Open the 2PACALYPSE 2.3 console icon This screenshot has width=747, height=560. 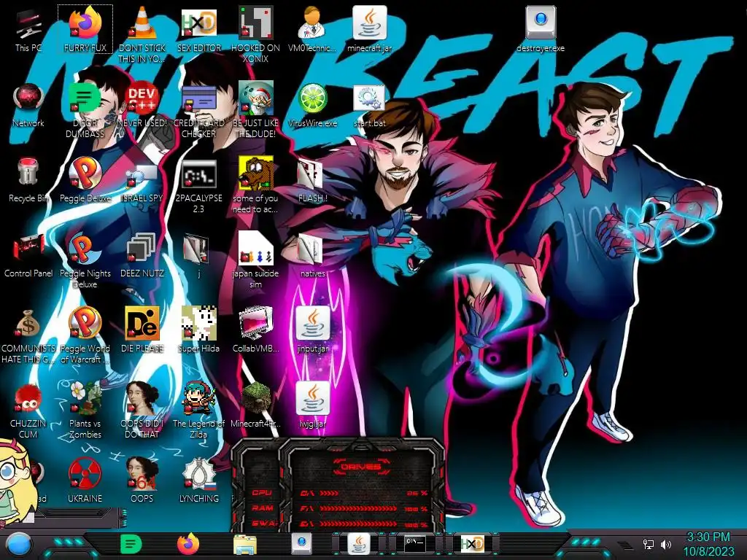(199, 186)
